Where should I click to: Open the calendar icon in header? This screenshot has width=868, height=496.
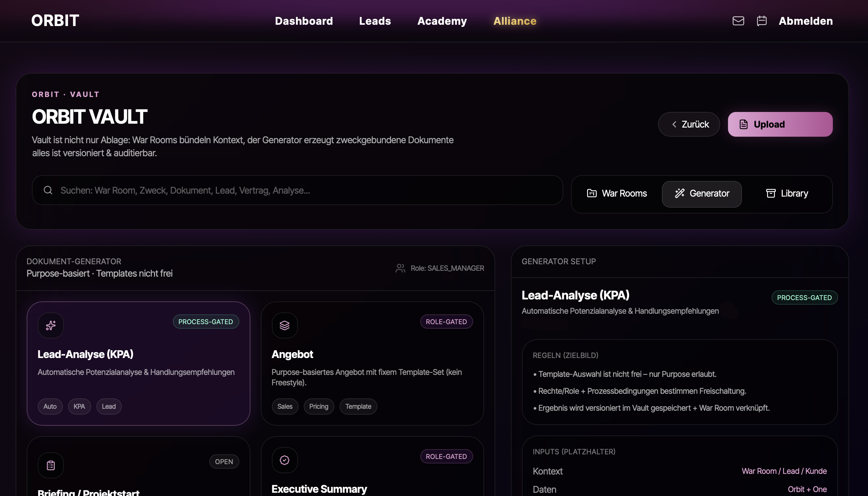[x=761, y=21]
